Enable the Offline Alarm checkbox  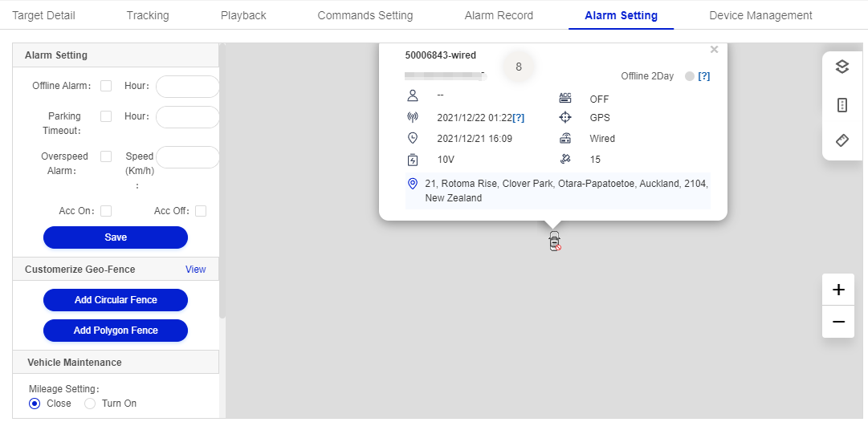(106, 86)
